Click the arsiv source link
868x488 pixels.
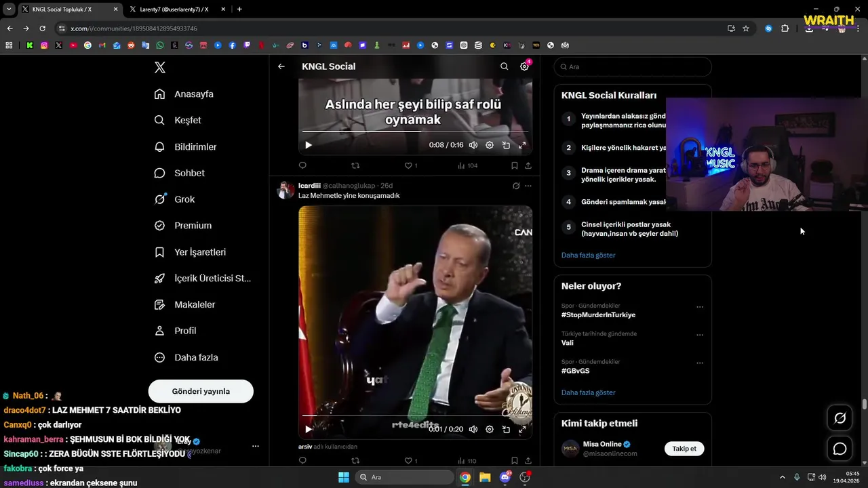305,447
